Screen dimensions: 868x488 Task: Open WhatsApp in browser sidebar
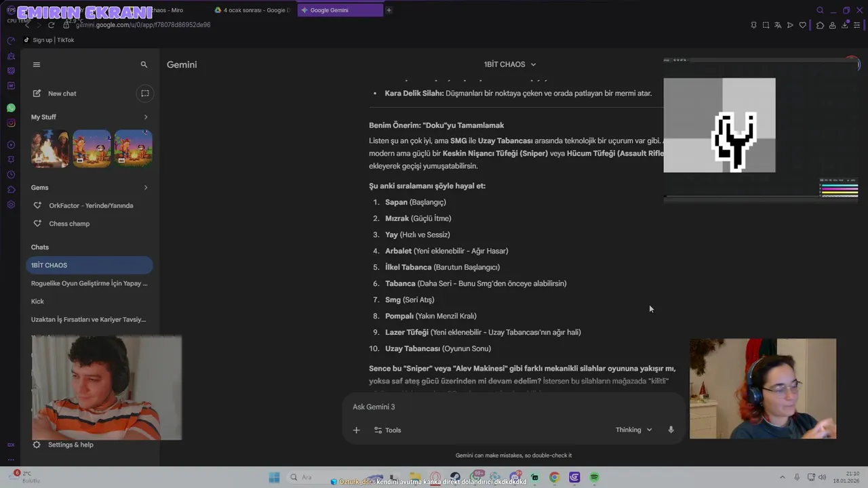11,108
